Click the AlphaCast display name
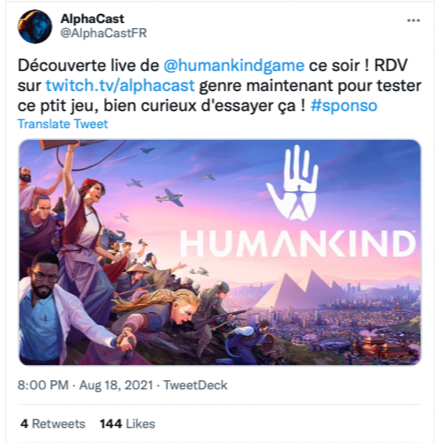435x443 pixels. click(92, 19)
